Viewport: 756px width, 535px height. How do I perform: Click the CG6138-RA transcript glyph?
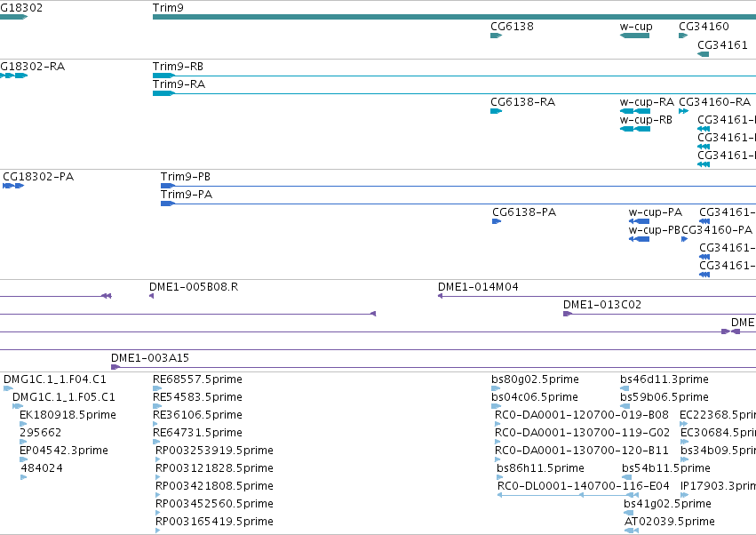(x=496, y=111)
